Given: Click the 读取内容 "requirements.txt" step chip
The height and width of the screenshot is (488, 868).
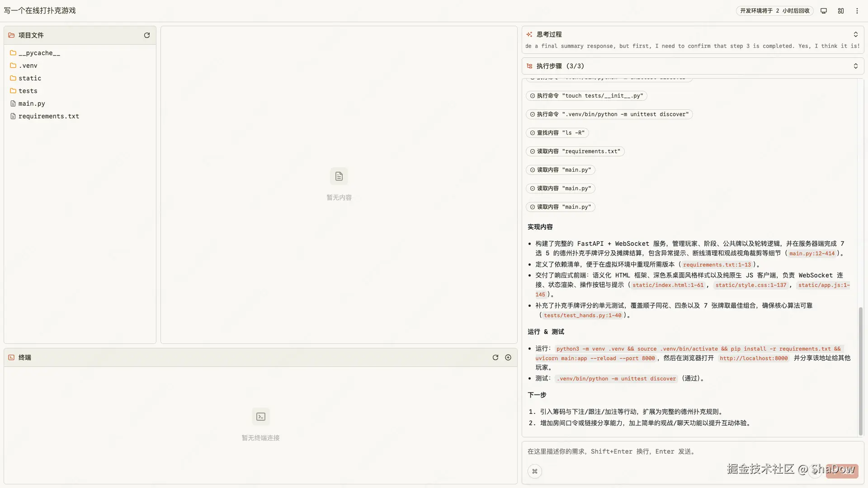Looking at the screenshot, I should pyautogui.click(x=575, y=151).
